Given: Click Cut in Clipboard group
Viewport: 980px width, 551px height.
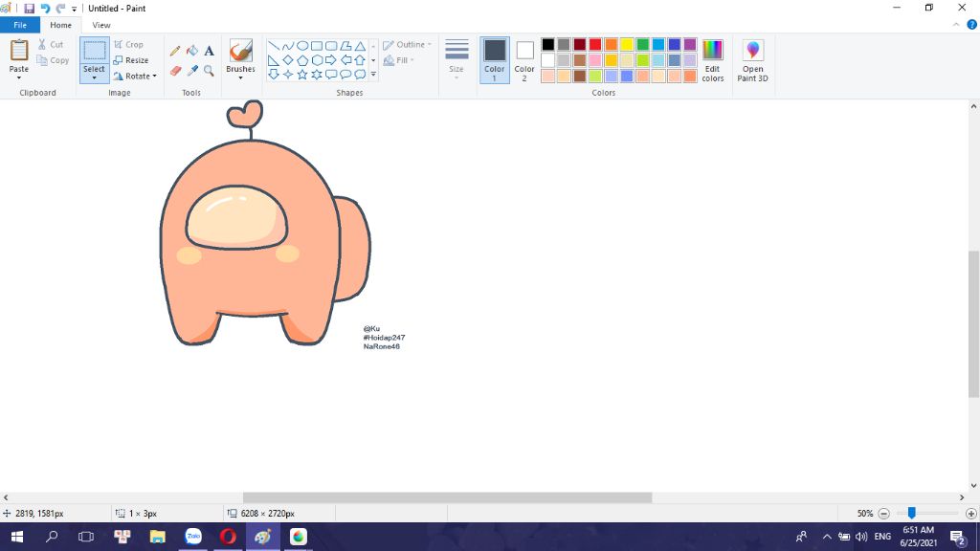Looking at the screenshot, I should click(50, 44).
